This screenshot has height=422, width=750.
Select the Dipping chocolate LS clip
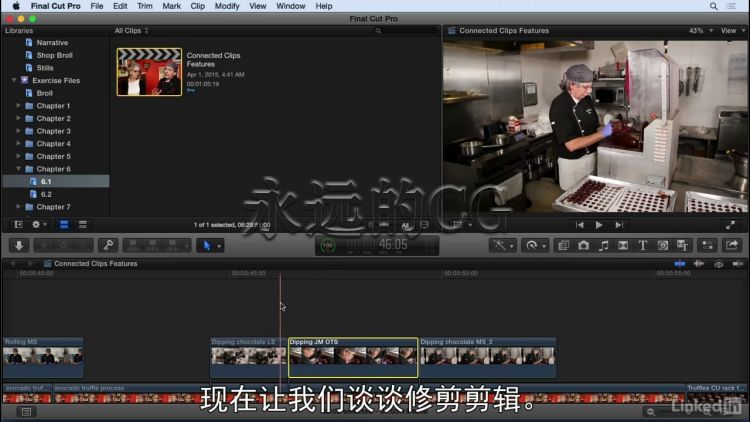(x=249, y=357)
